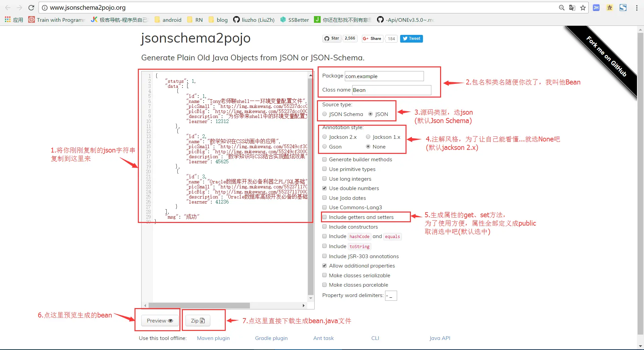Click the editor vertical scrollbar
This screenshot has height=350, width=644.
click(x=311, y=187)
